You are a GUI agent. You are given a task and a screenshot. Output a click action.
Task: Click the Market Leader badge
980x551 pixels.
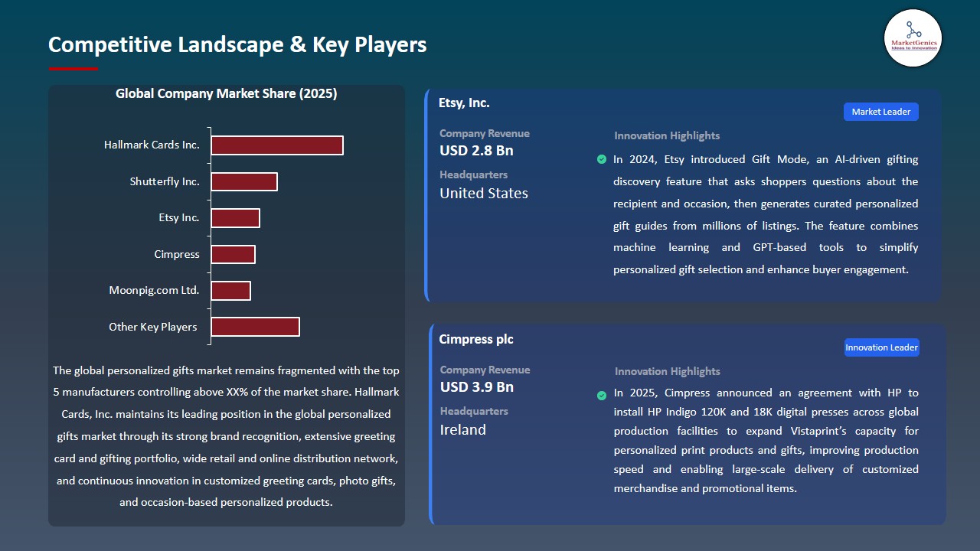coord(880,112)
